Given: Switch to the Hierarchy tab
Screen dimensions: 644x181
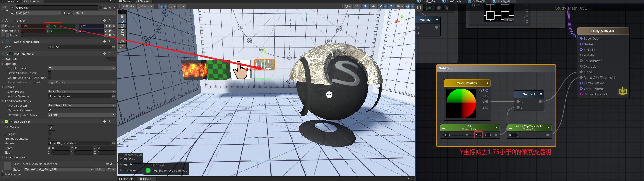Looking at the screenshot, I should 10,1.
